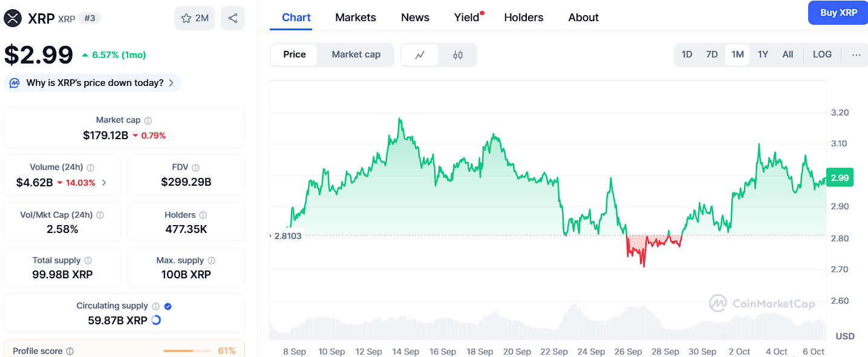The image size is (868, 357).
Task: Toggle chart to Market cap view
Action: point(356,54)
